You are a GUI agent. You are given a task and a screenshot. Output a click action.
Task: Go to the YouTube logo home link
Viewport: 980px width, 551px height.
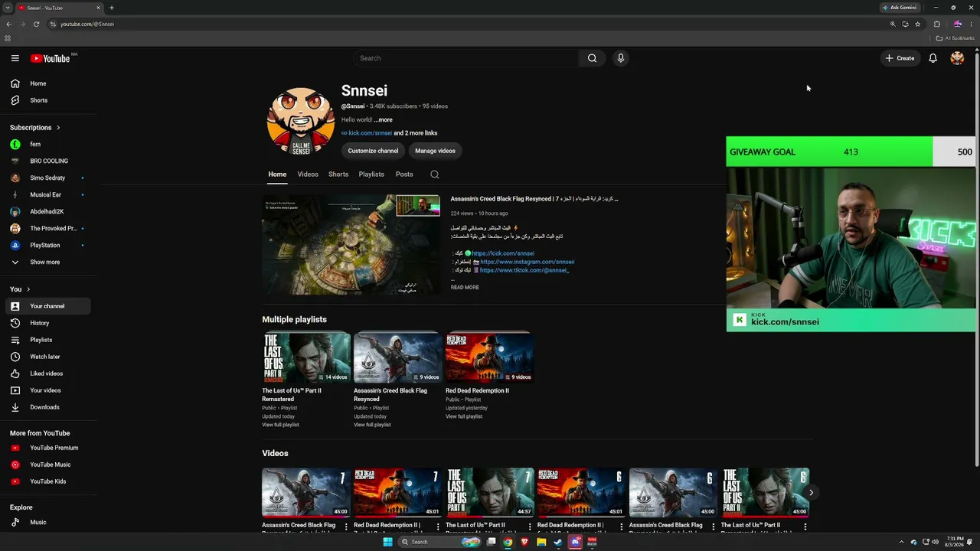click(51, 58)
